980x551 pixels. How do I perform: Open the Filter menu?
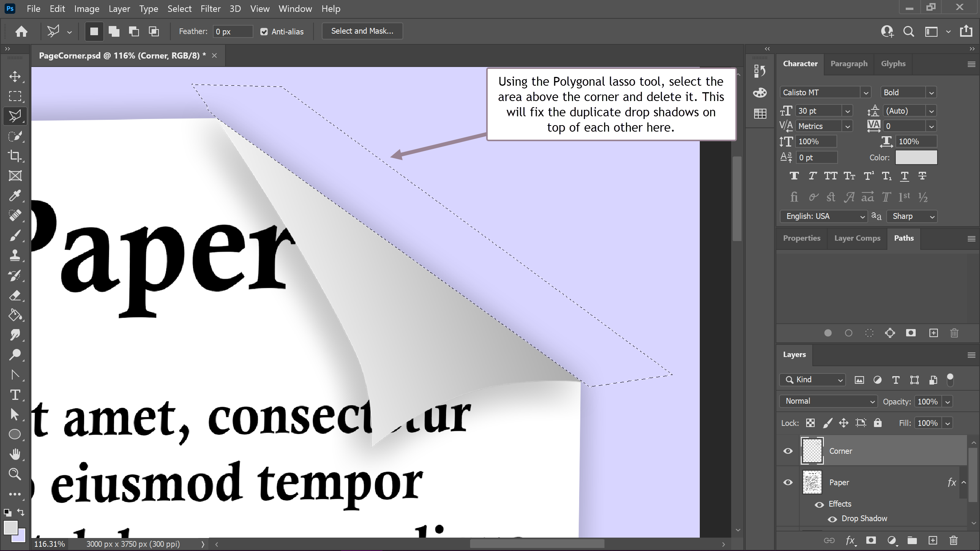(210, 8)
